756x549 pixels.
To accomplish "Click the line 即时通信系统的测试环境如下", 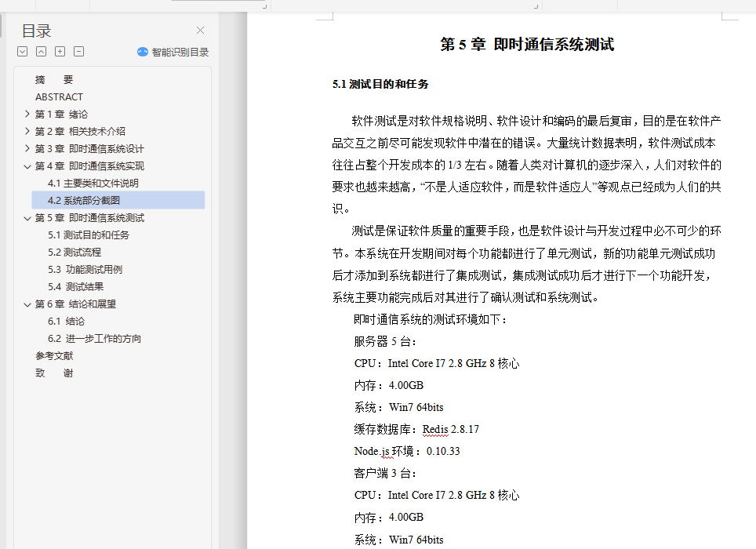I will [430, 319].
